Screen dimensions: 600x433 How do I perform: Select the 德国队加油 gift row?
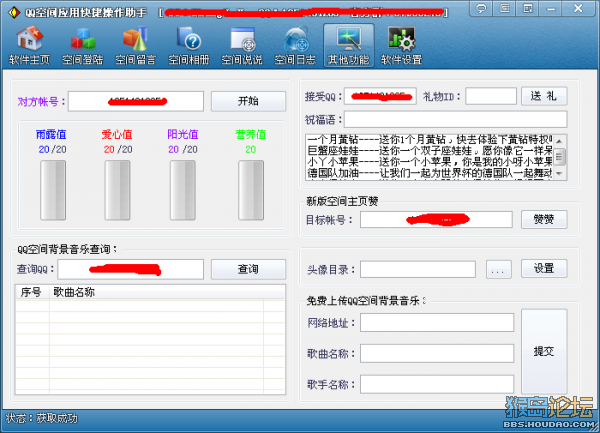pos(429,173)
